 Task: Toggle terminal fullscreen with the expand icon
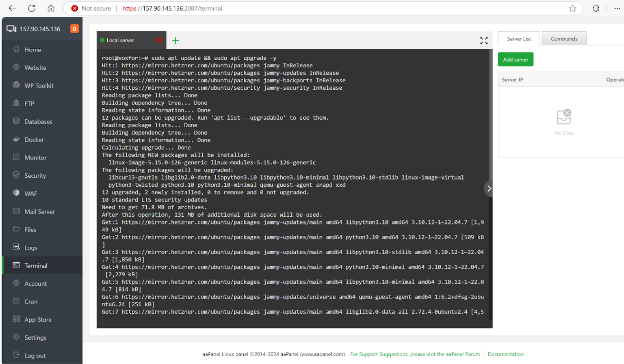click(x=483, y=41)
